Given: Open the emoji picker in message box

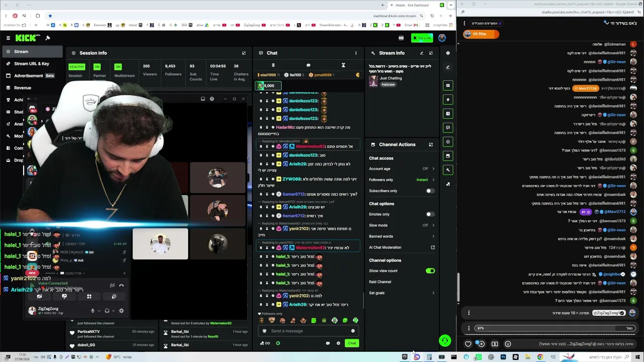Looking at the screenshot, I should tap(353, 331).
